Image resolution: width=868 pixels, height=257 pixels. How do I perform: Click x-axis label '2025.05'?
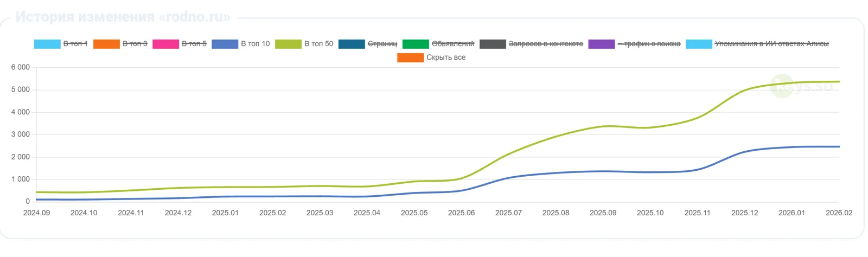[x=414, y=213]
